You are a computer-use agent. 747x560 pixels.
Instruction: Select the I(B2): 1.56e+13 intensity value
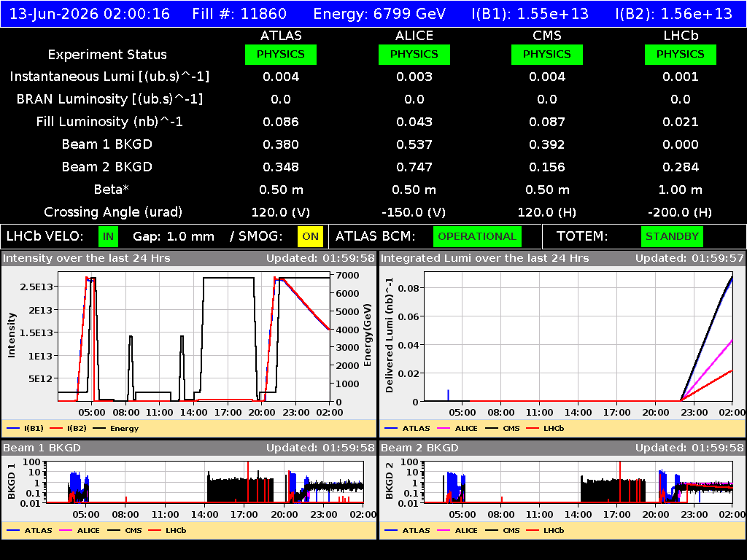(673, 13)
